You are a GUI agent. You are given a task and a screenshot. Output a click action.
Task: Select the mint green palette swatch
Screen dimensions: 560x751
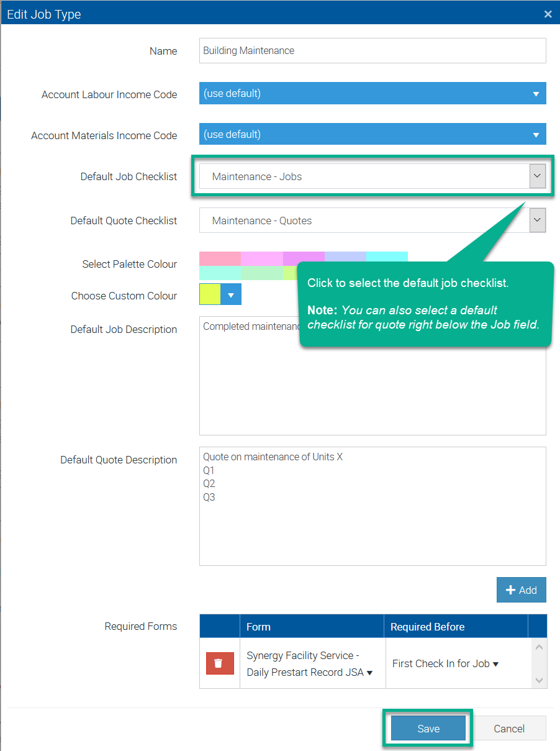(220, 273)
